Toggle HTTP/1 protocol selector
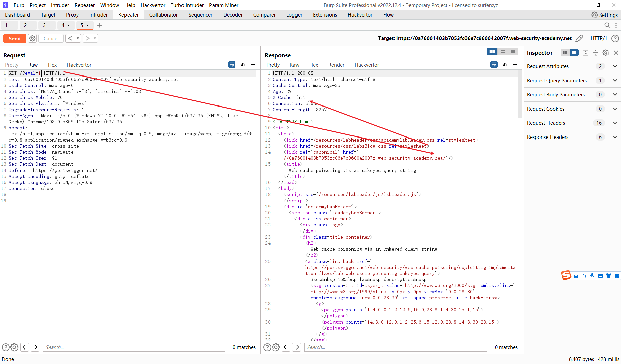621x364 pixels. pos(599,38)
